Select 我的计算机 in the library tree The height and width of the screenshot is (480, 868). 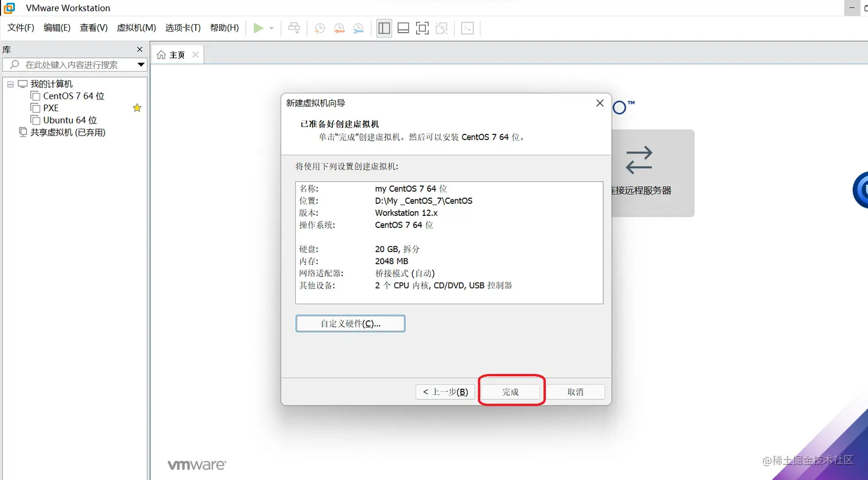(52, 84)
